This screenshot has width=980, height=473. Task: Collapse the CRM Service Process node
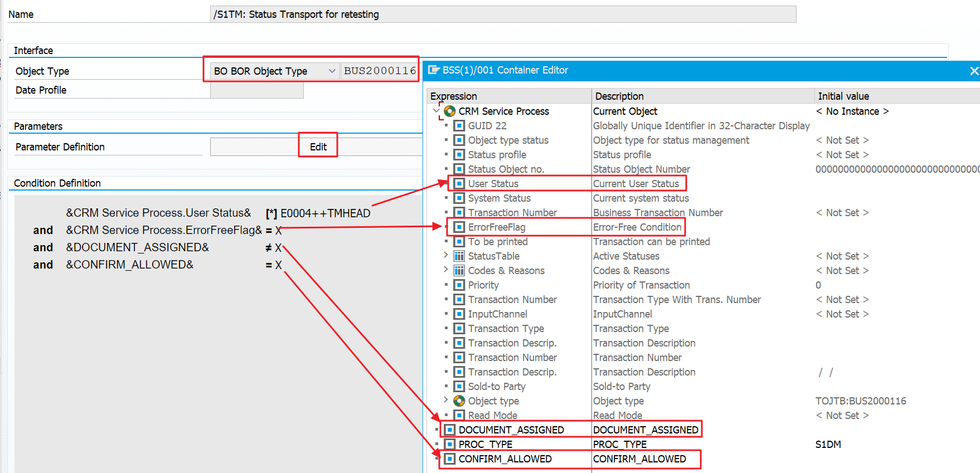(x=436, y=111)
